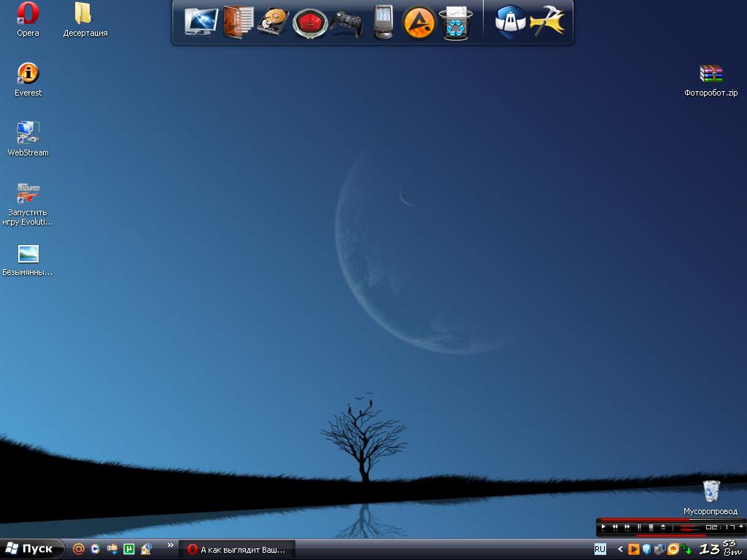The image size is (747, 560).
Task: Open the RU language switcher
Action: coord(600,549)
